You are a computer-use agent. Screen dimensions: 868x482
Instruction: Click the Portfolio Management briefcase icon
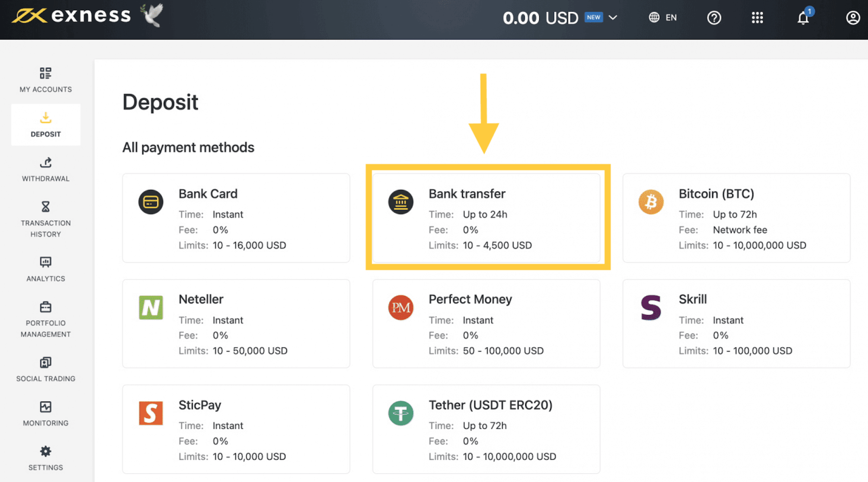tap(46, 307)
